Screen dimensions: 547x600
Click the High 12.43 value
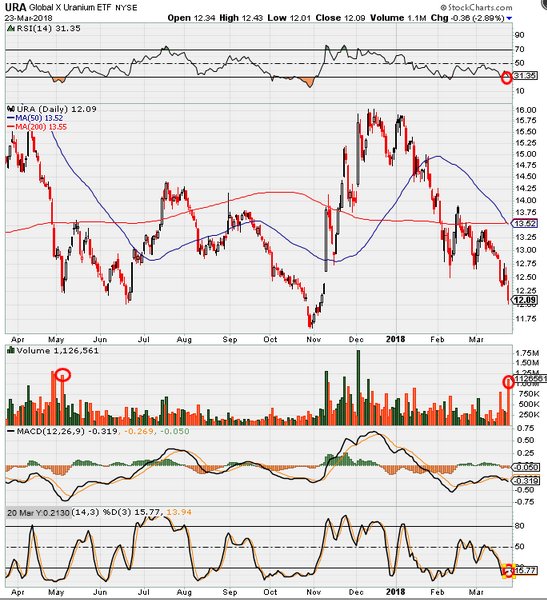click(x=241, y=18)
